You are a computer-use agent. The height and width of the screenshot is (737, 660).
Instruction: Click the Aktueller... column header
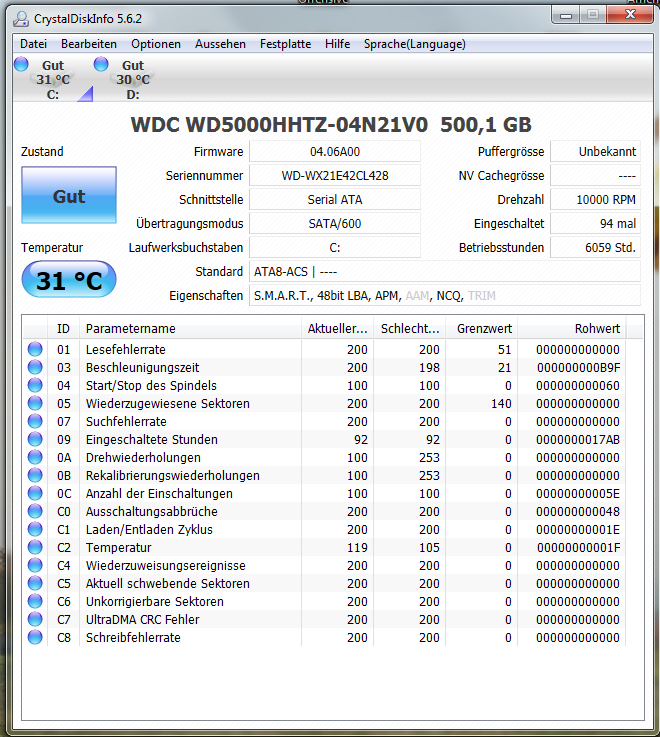[338, 329]
